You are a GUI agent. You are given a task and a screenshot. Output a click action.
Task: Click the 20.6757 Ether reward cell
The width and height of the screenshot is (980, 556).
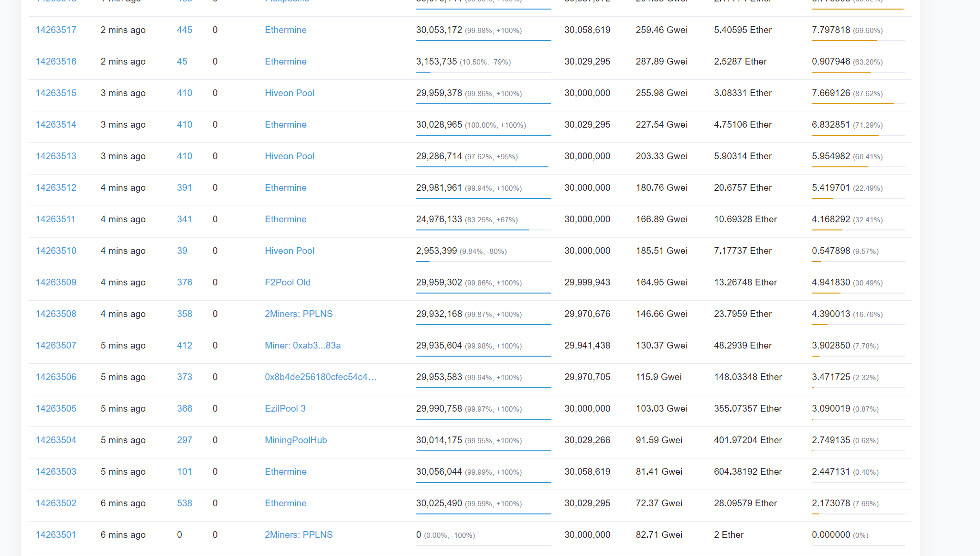[743, 188]
